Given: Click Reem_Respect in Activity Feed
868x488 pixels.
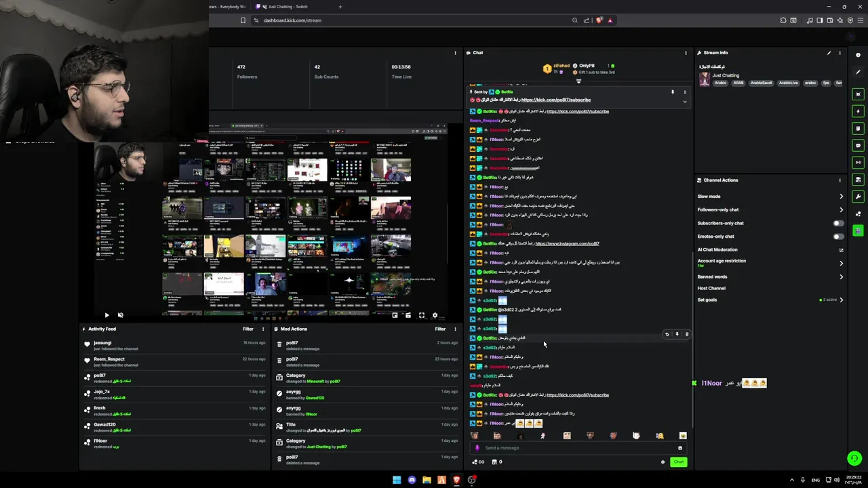Looking at the screenshot, I should pos(109,359).
